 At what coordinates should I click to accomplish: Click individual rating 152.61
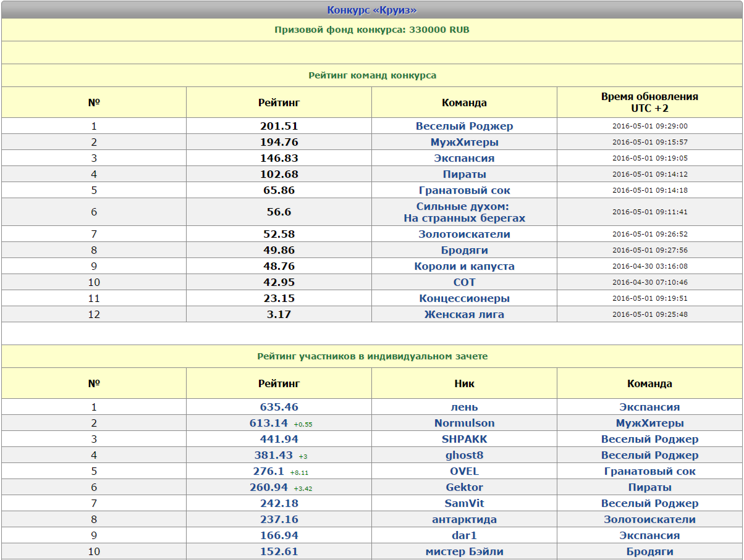279,551
